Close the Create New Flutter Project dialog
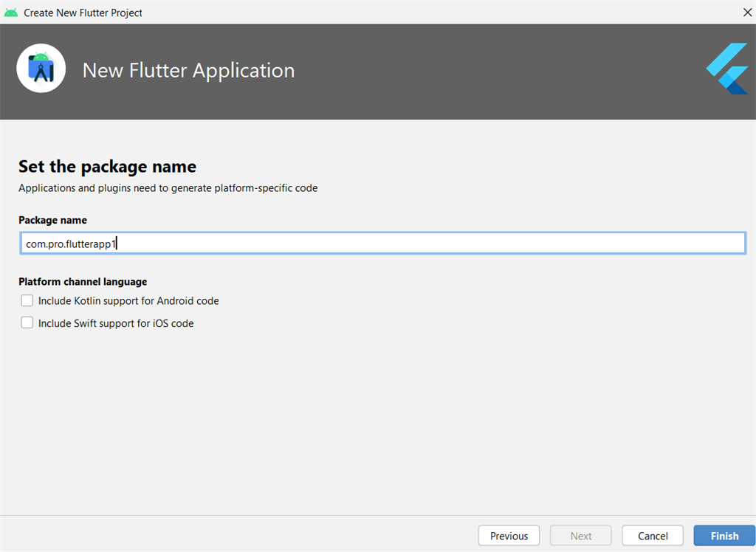 point(747,13)
